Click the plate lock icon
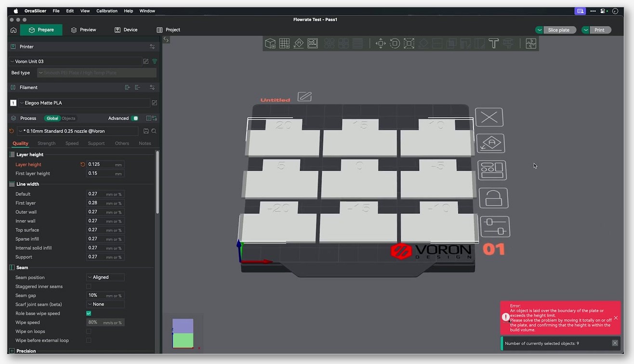Viewport: 634px width, 364px height. [494, 198]
